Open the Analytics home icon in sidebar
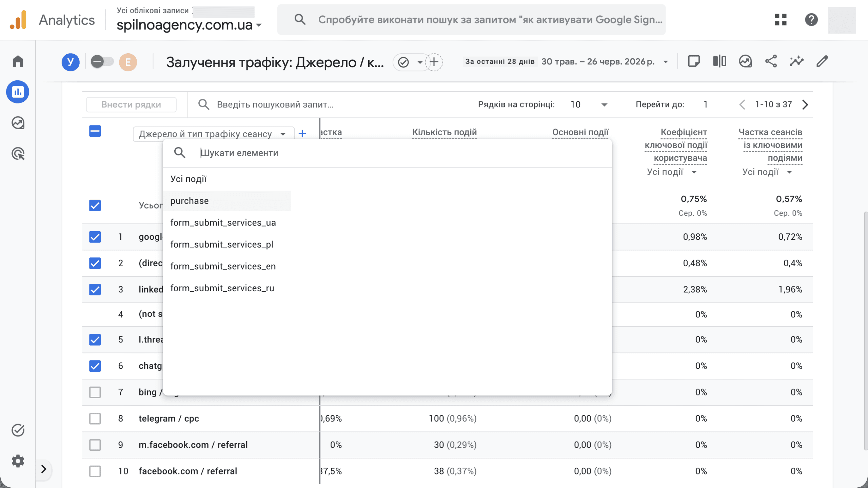The image size is (868, 488). [x=18, y=61]
